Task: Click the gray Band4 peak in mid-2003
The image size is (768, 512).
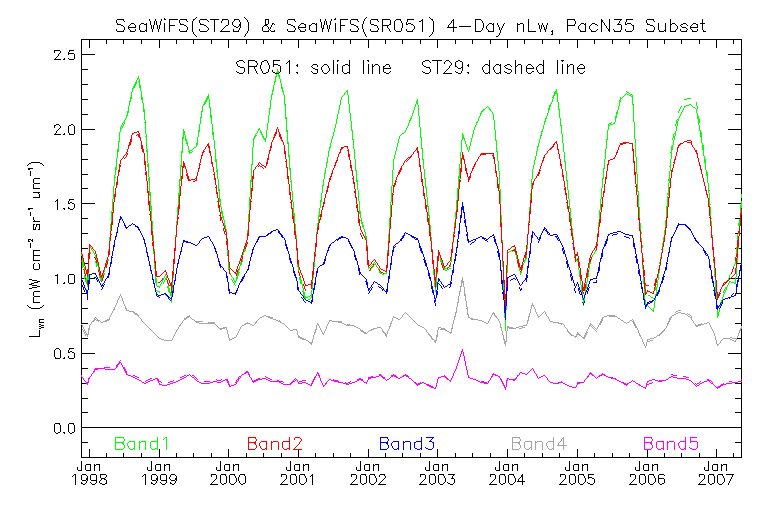Action: [462, 279]
